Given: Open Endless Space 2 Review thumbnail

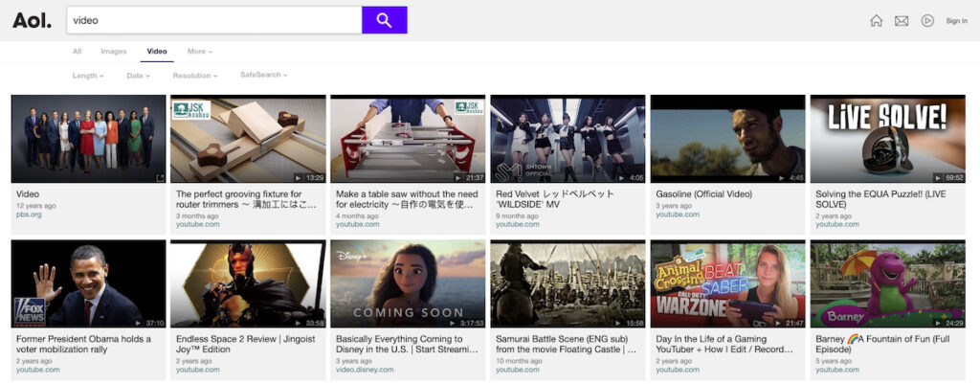Looking at the screenshot, I should coord(248,284).
